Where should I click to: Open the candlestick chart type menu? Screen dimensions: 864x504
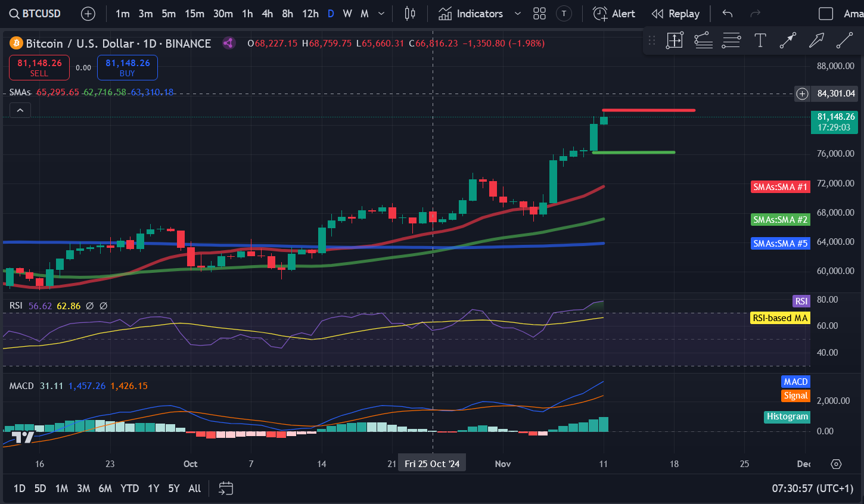pyautogui.click(x=410, y=14)
